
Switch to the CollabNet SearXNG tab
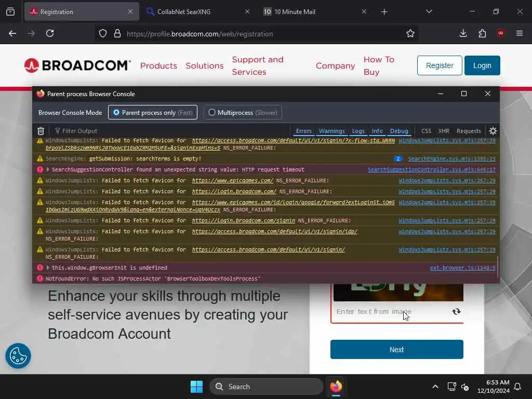pos(198,11)
